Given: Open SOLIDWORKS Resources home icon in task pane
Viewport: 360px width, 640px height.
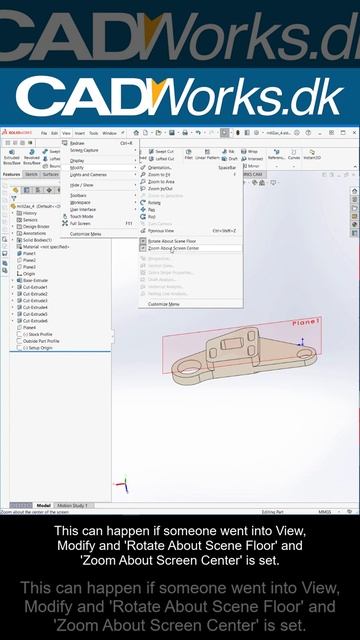Looking at the screenshot, I should click(x=354, y=191).
